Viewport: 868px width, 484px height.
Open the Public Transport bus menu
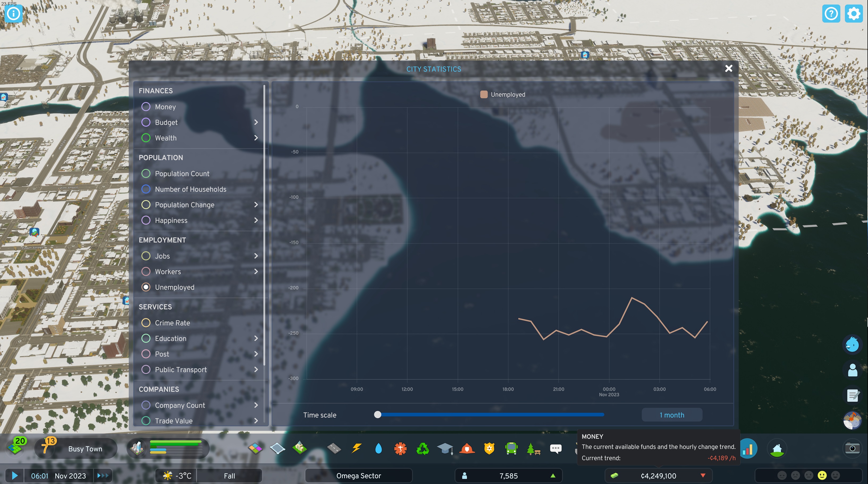[511, 448]
